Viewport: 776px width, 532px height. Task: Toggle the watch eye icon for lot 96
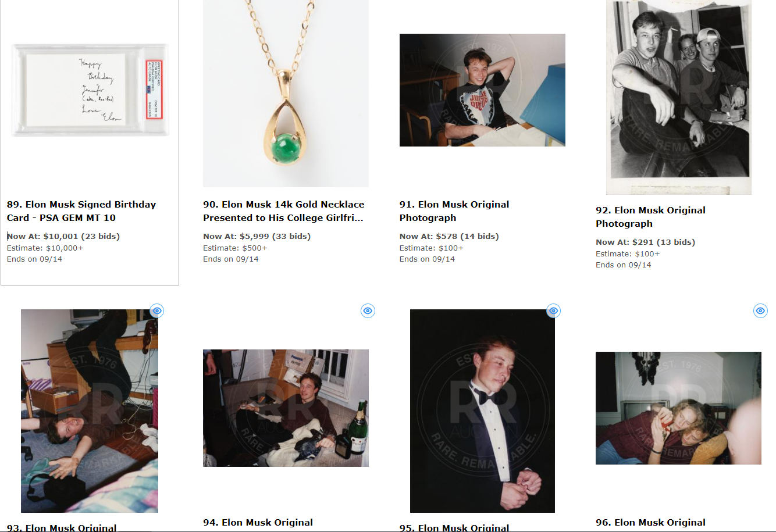click(x=760, y=310)
